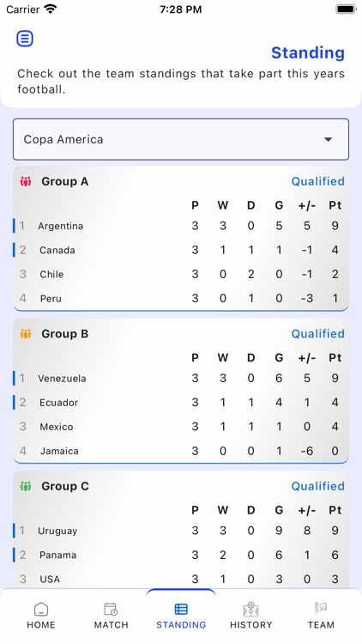Click the orange Group B people icon
Viewport: 362px width, 644px height.
tap(26, 334)
